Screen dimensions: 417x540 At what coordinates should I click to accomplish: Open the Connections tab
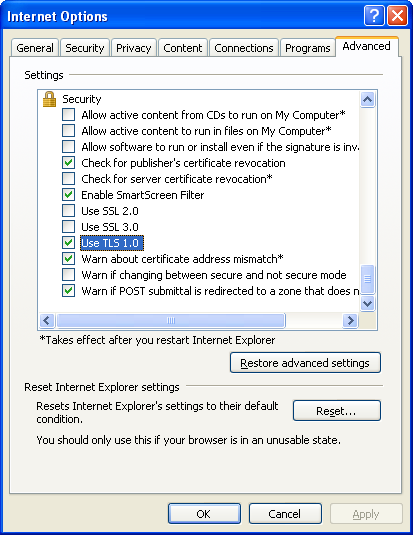click(x=244, y=48)
